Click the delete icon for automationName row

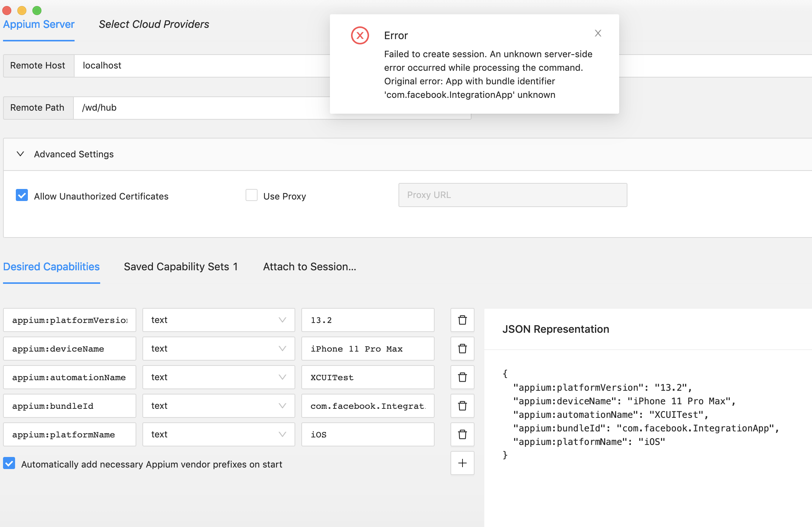coord(463,377)
